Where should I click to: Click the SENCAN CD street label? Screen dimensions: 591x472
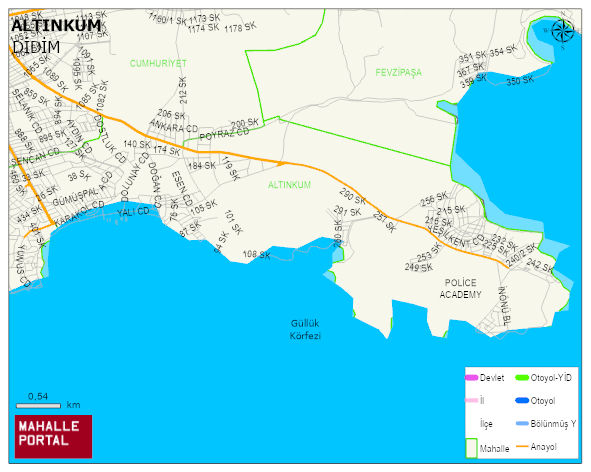tap(35, 157)
